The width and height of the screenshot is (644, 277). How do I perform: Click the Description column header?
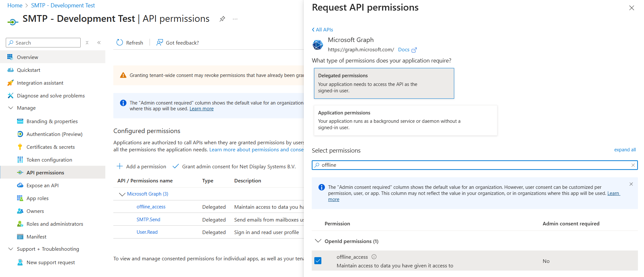tap(247, 181)
